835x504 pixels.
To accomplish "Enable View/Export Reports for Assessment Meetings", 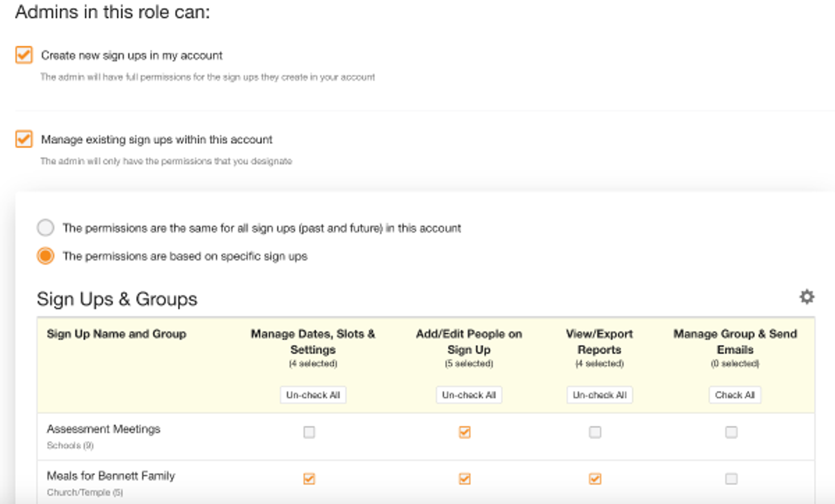I will [595, 432].
